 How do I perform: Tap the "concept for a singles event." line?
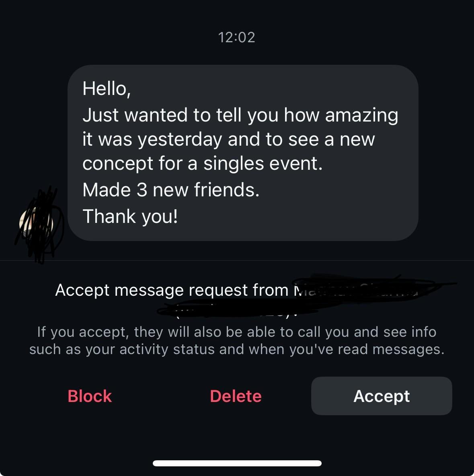[x=202, y=164]
